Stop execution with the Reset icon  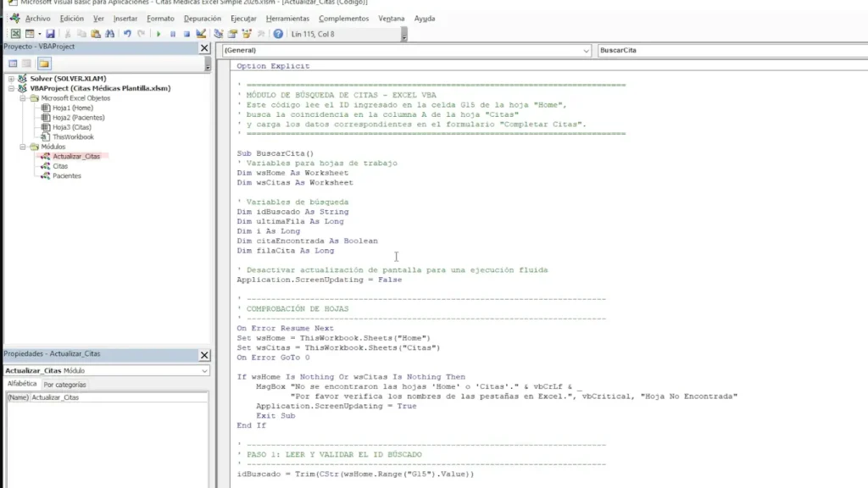tap(186, 34)
